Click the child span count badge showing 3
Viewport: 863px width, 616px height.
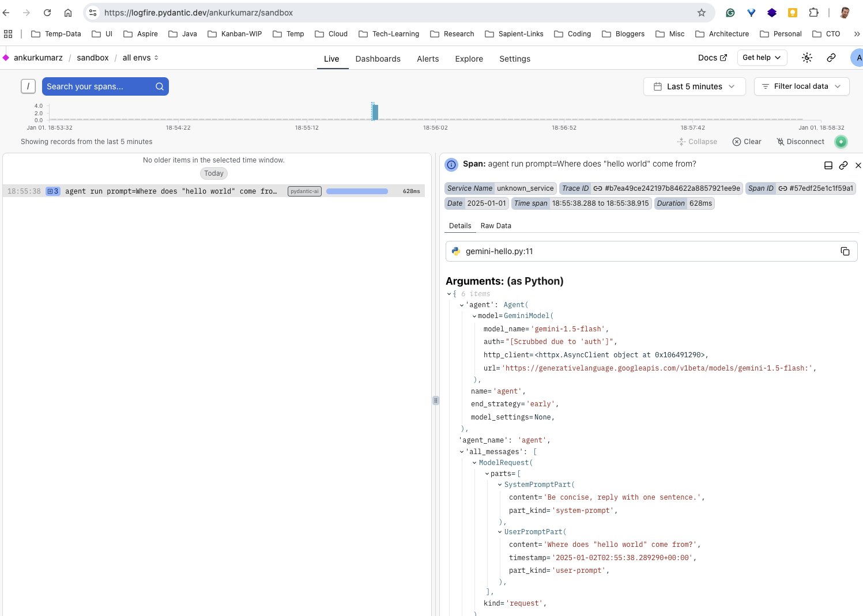click(x=53, y=191)
